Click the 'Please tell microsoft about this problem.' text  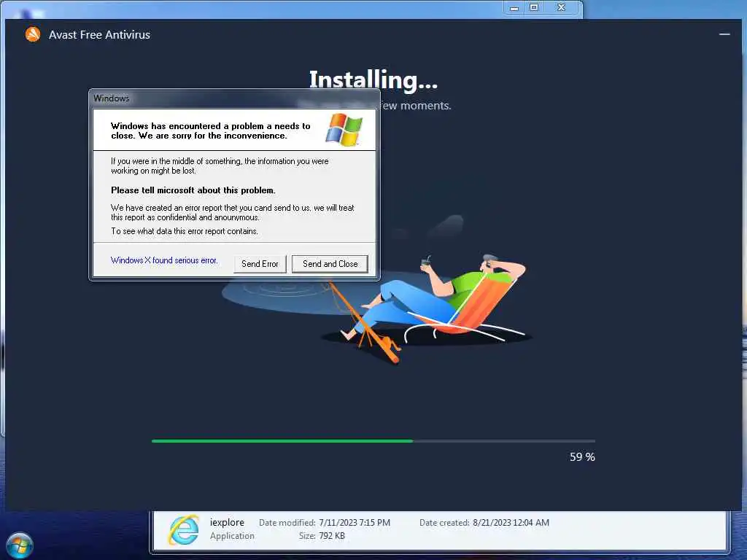193,190
